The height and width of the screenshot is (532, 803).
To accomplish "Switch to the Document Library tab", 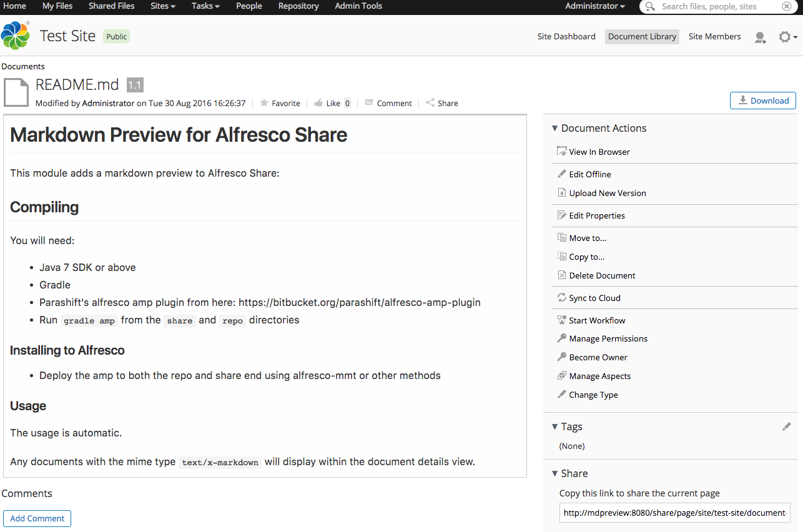I will point(642,36).
